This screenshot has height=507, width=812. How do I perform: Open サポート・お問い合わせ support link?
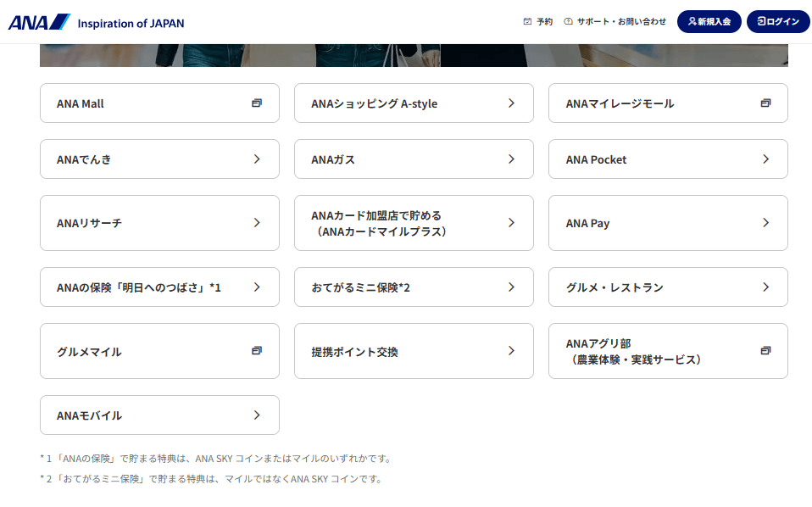coord(615,22)
